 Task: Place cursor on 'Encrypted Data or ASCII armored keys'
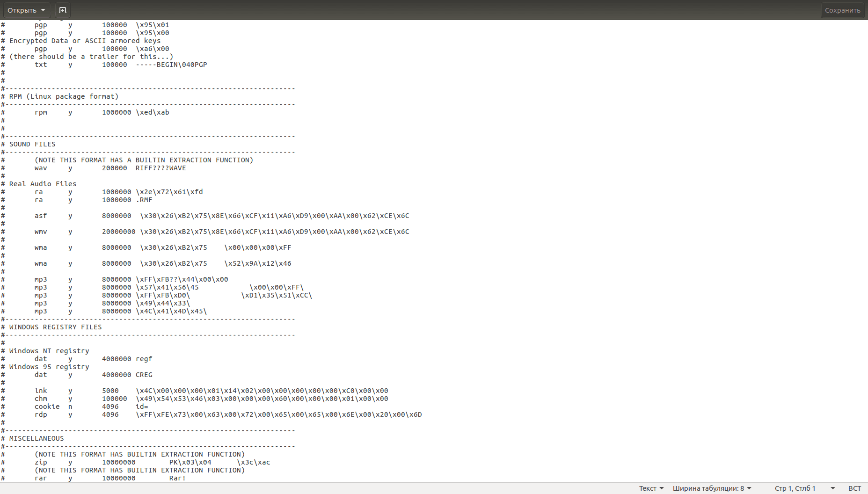(85, 41)
